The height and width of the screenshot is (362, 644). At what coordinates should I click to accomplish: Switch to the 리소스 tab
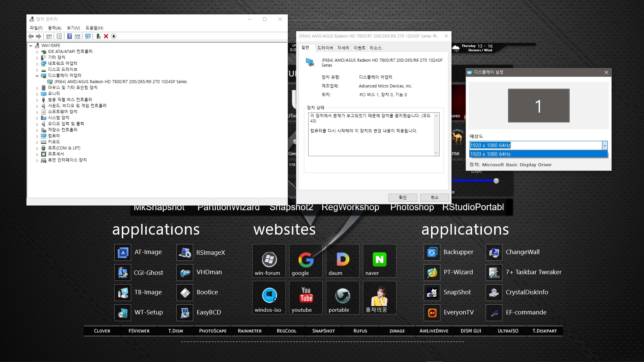375,48
